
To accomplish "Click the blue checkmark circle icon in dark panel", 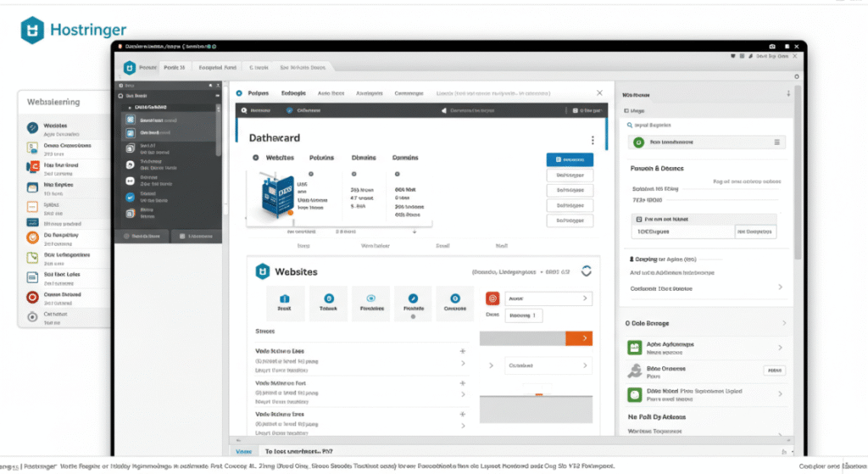I will (130, 197).
